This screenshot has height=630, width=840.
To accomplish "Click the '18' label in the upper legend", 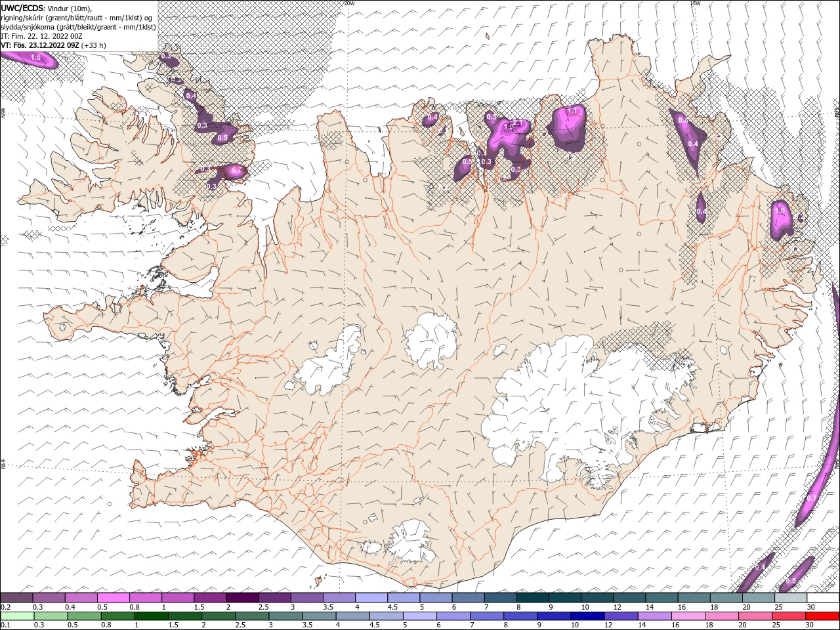I will point(714,607).
